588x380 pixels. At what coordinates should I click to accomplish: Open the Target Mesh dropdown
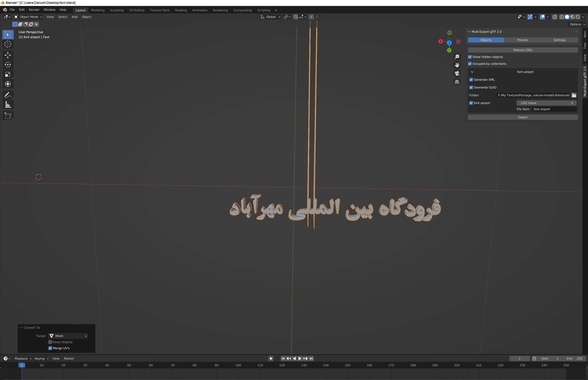(x=68, y=336)
